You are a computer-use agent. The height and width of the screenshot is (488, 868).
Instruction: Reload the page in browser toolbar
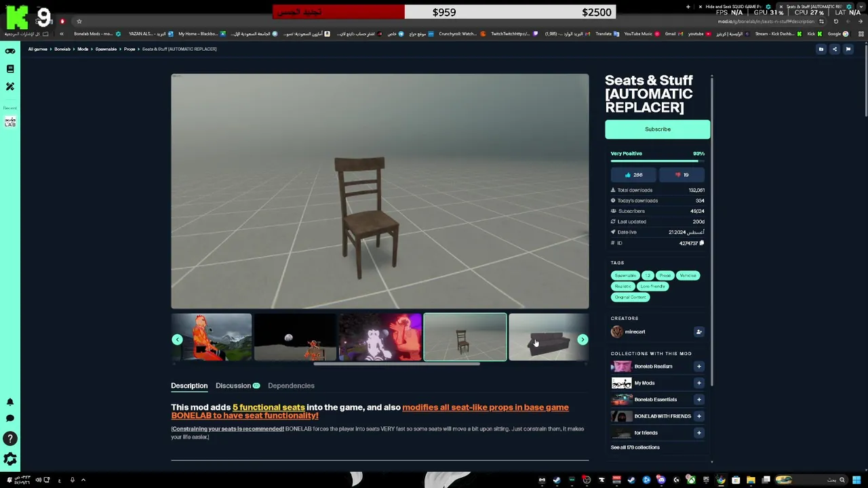pyautogui.click(x=836, y=21)
